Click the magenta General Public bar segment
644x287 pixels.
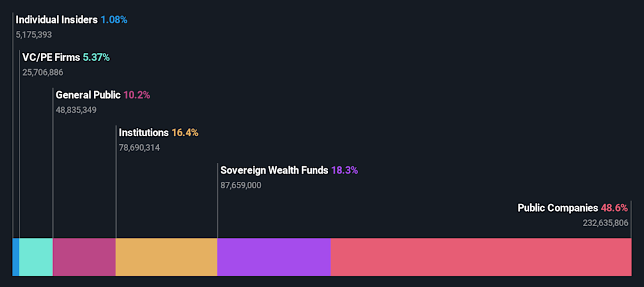85,257
